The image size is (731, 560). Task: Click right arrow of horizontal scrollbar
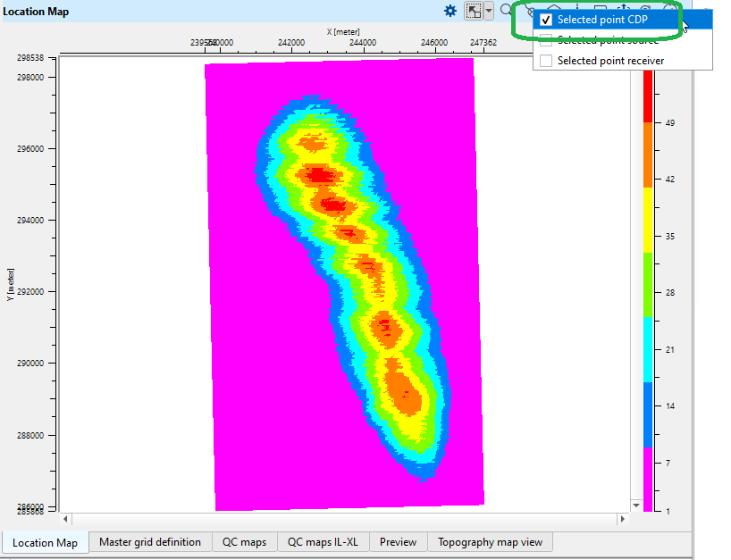tap(621, 518)
